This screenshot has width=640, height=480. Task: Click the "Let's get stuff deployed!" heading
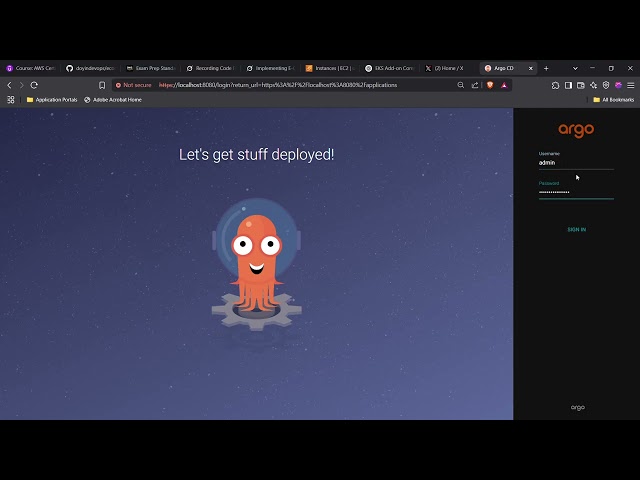tap(256, 155)
